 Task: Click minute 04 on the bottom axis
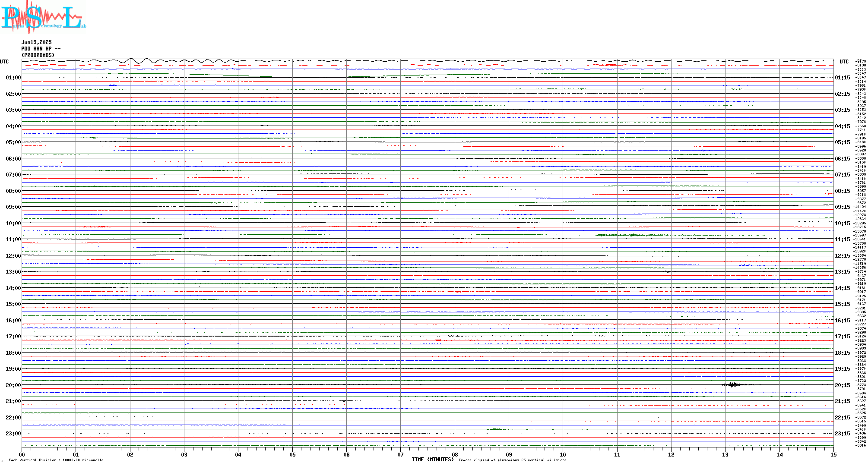pyautogui.click(x=238, y=454)
